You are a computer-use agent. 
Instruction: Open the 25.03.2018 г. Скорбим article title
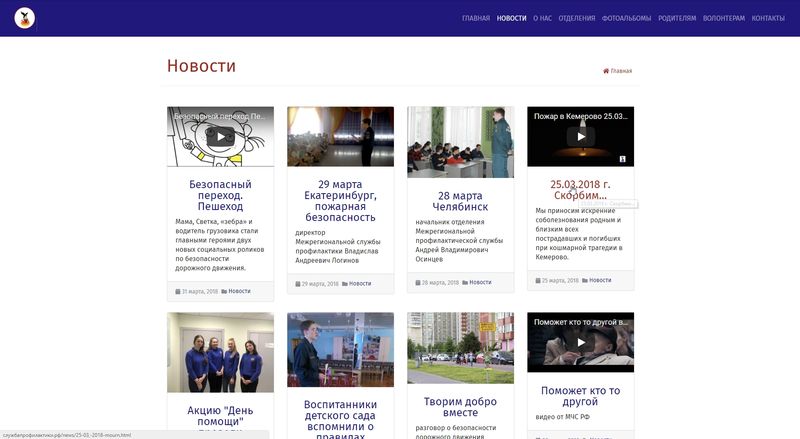pos(581,190)
